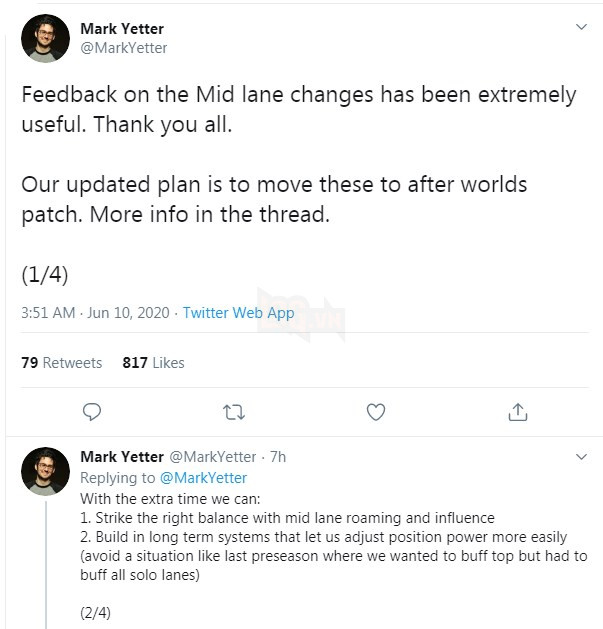
Task: Click the main tweet text about Mid lane changes
Action: pos(298,110)
